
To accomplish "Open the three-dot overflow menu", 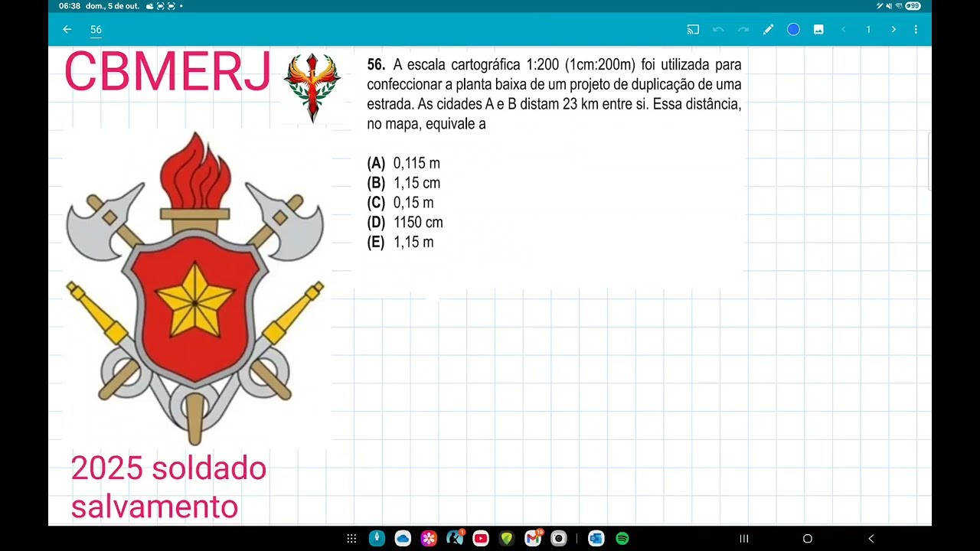I will [916, 30].
